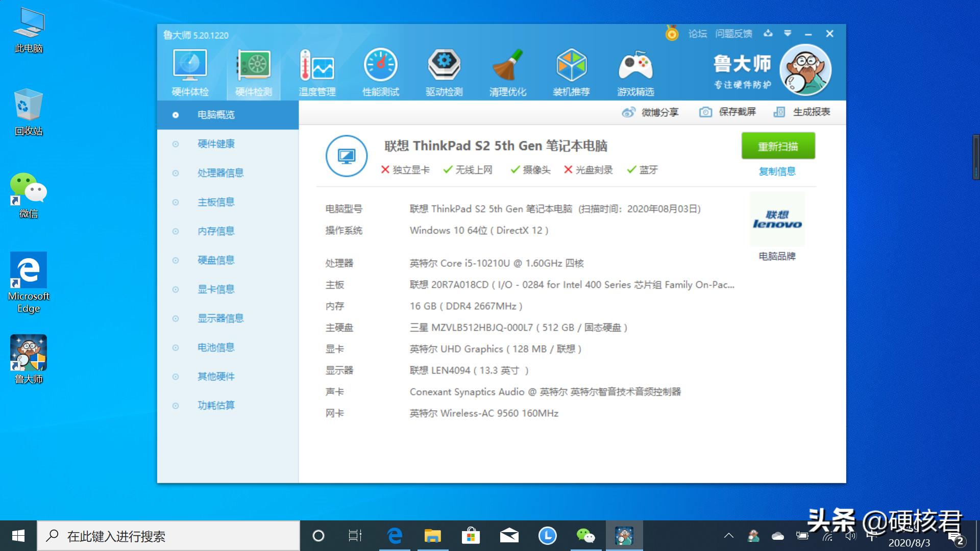Open the 论坛 forum entry
Image resolution: width=980 pixels, height=551 pixels.
698,34
